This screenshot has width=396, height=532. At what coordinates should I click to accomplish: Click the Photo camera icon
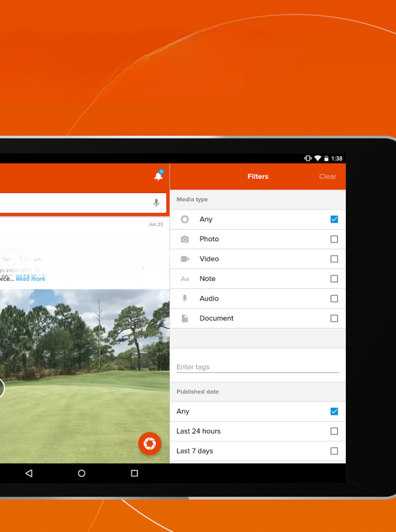click(x=184, y=239)
